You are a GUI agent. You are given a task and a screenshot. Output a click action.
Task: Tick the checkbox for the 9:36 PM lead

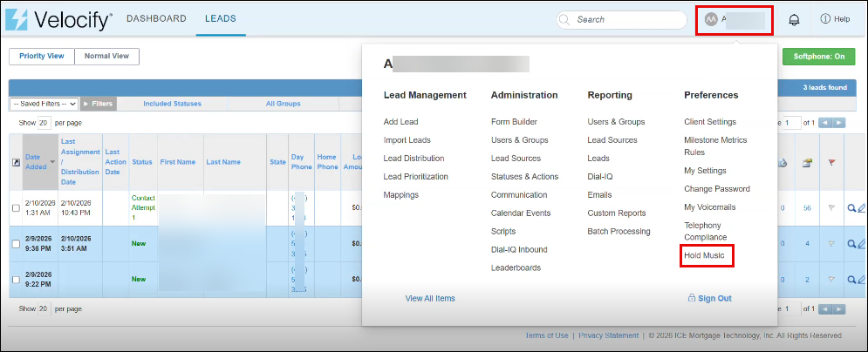point(16,243)
